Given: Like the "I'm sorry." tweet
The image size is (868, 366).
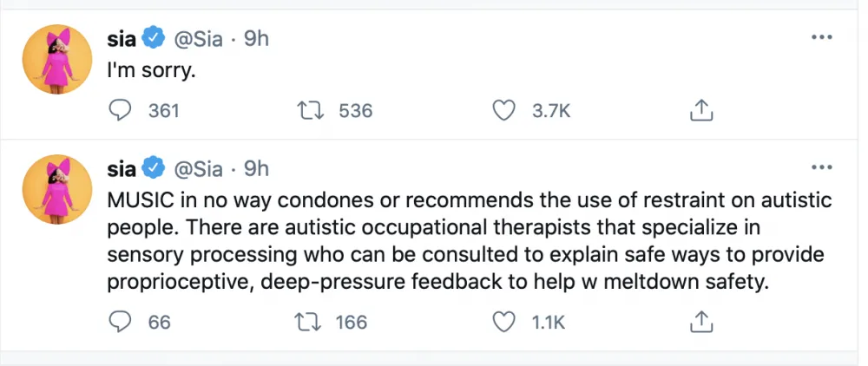Looking at the screenshot, I should [503, 111].
